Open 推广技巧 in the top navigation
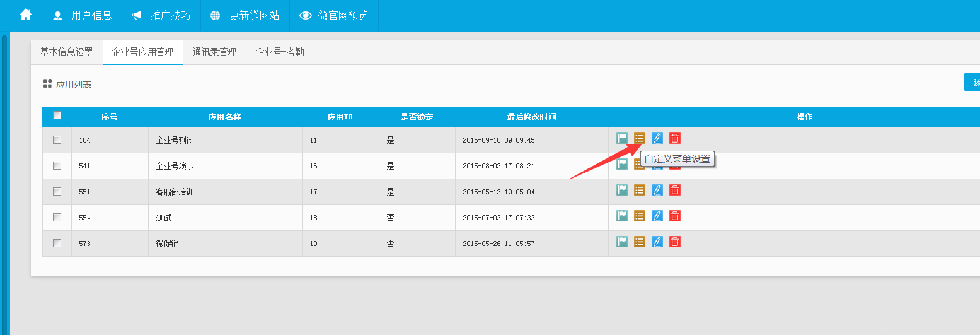 click(161, 15)
